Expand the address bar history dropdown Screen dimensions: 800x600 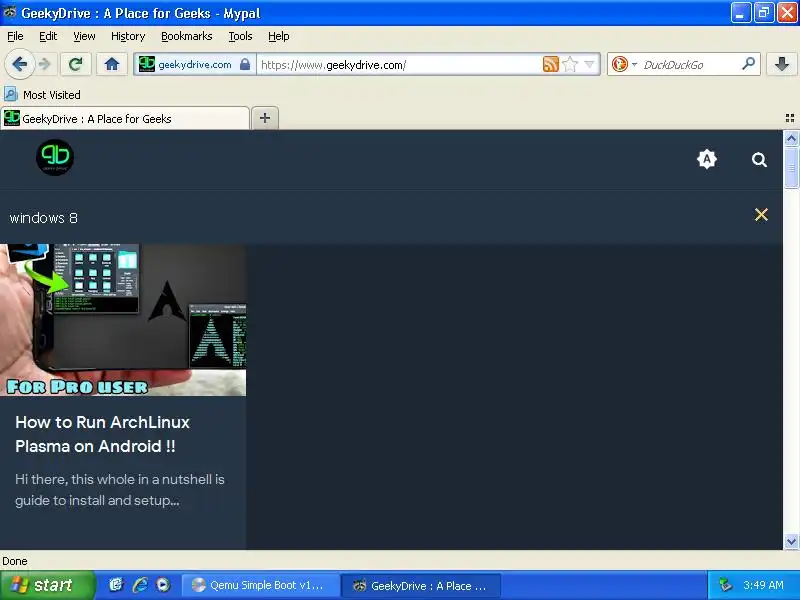pyautogui.click(x=589, y=64)
